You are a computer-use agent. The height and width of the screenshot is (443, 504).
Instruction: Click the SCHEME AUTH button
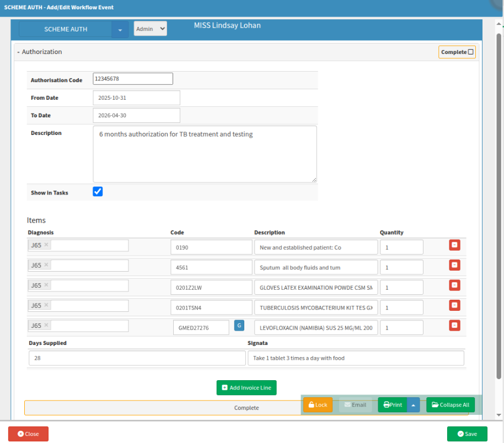pos(66,29)
